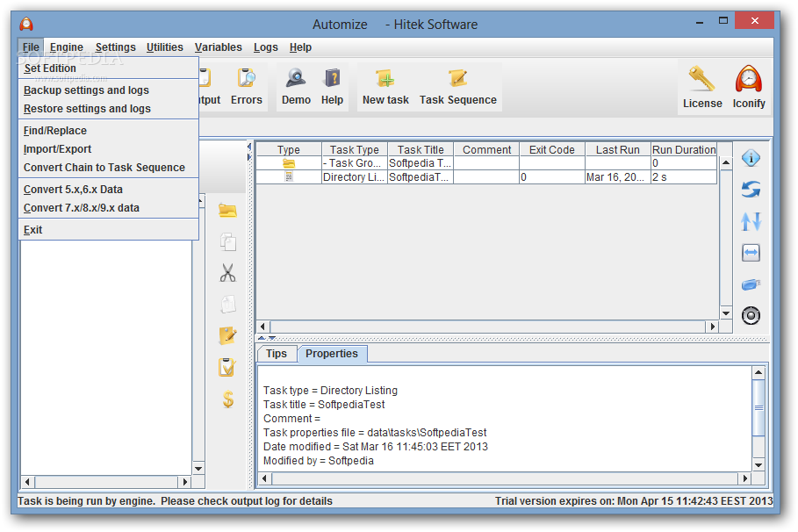Click the blue USB drive icon
The height and width of the screenshot is (532, 798).
tap(751, 284)
